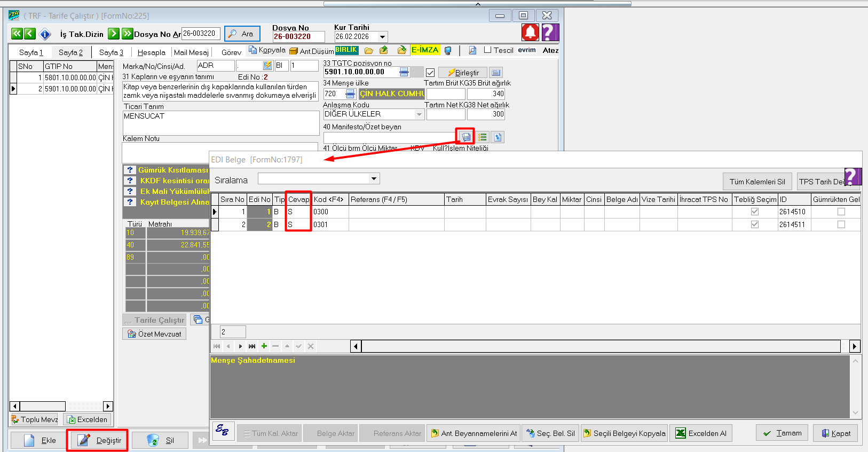
Task: Toggle Gümrükten Gel checkbox in row 0300
Action: pos(841,212)
